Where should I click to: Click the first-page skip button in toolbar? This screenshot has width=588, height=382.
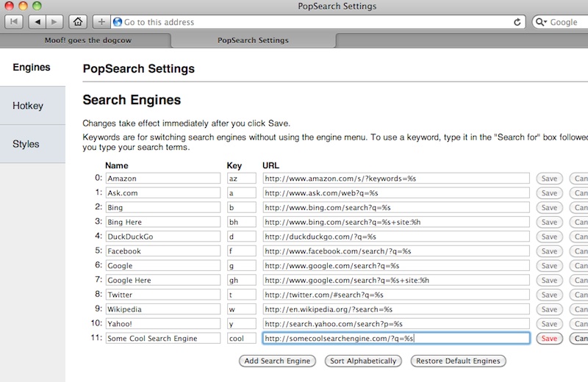point(14,22)
